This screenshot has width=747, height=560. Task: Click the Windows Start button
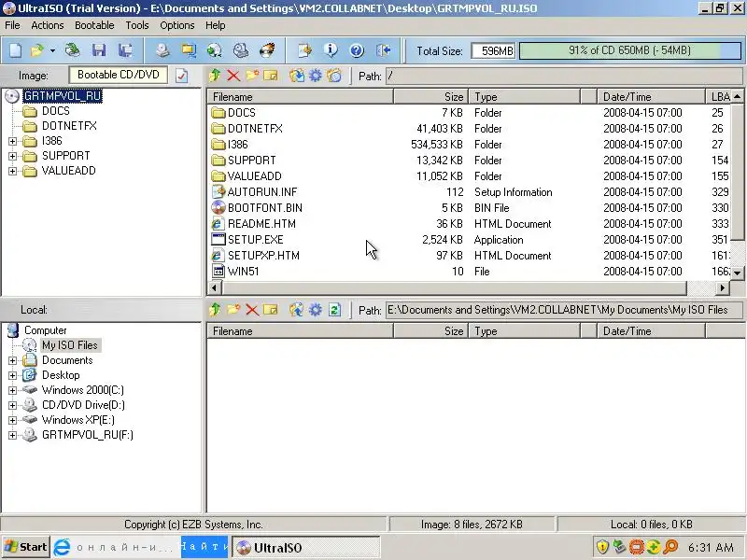(x=26, y=547)
